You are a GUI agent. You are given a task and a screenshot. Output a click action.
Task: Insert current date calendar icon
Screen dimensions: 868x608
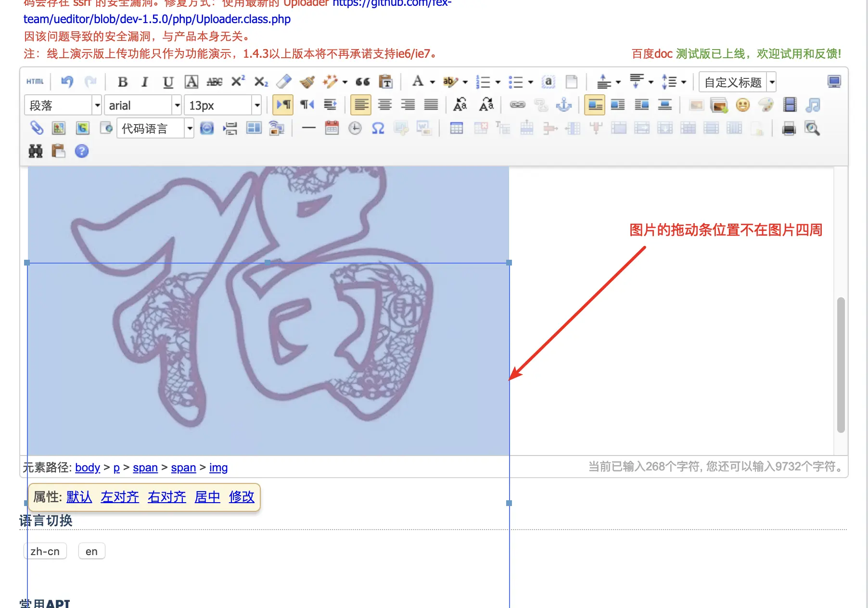[332, 128]
